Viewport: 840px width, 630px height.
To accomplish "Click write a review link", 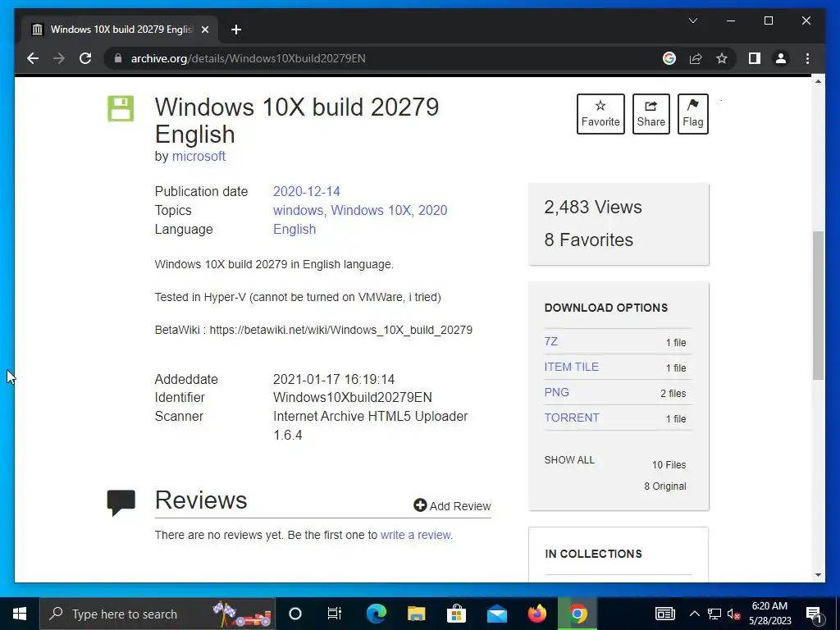I will (416, 535).
